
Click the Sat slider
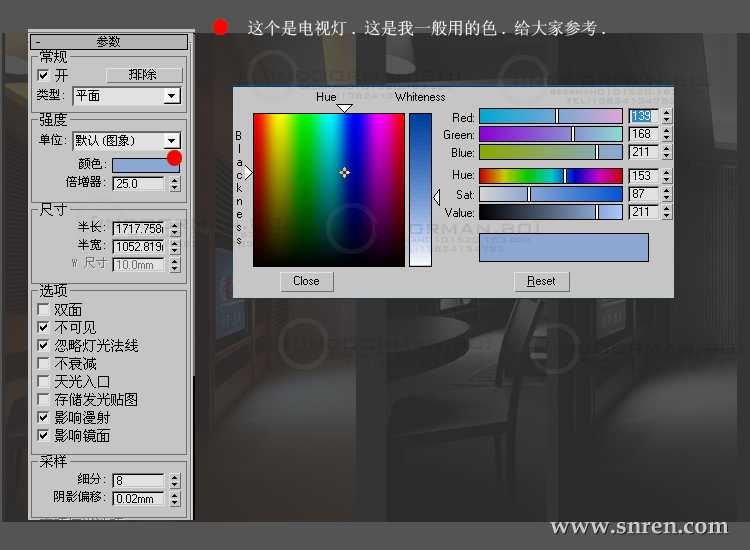[551, 194]
